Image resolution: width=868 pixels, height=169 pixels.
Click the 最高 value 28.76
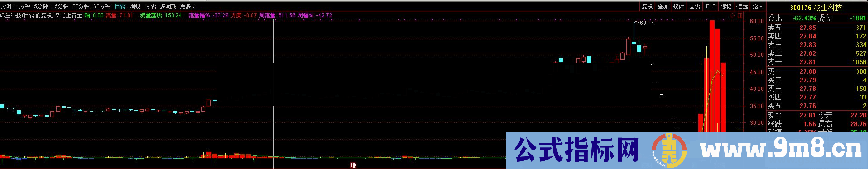point(858,124)
